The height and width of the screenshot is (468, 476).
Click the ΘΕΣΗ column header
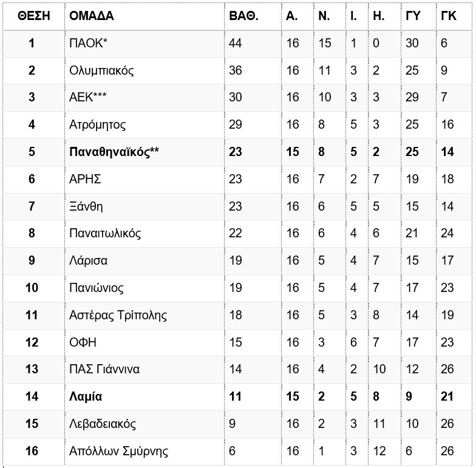point(34,16)
